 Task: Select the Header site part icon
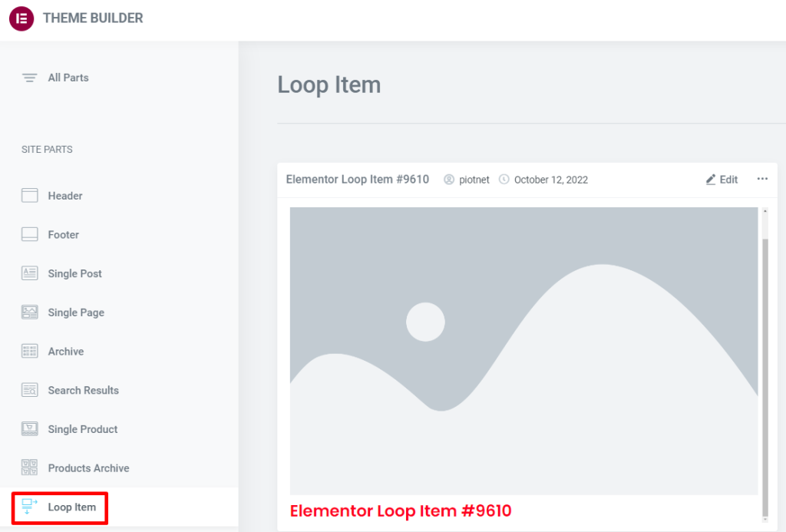[x=29, y=196]
